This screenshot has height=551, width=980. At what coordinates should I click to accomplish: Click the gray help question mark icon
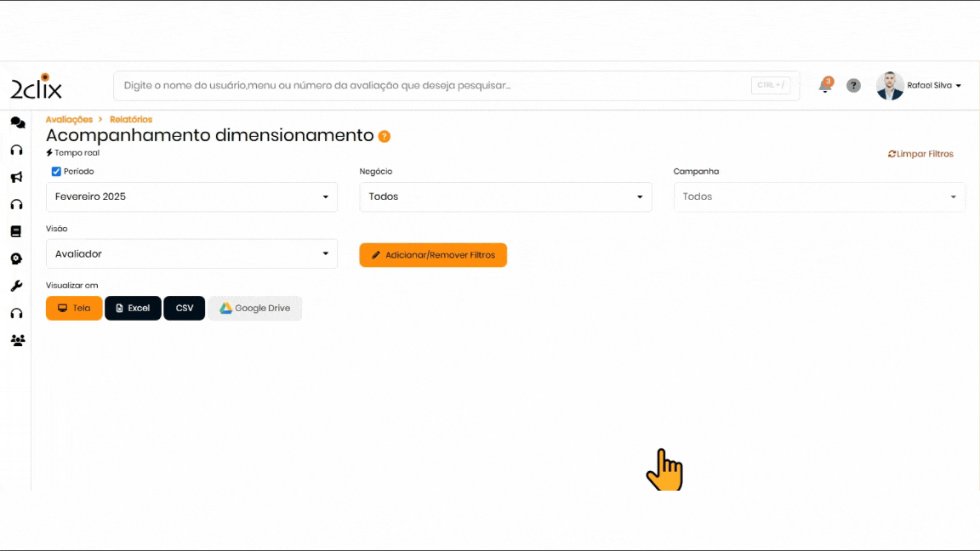[853, 86]
